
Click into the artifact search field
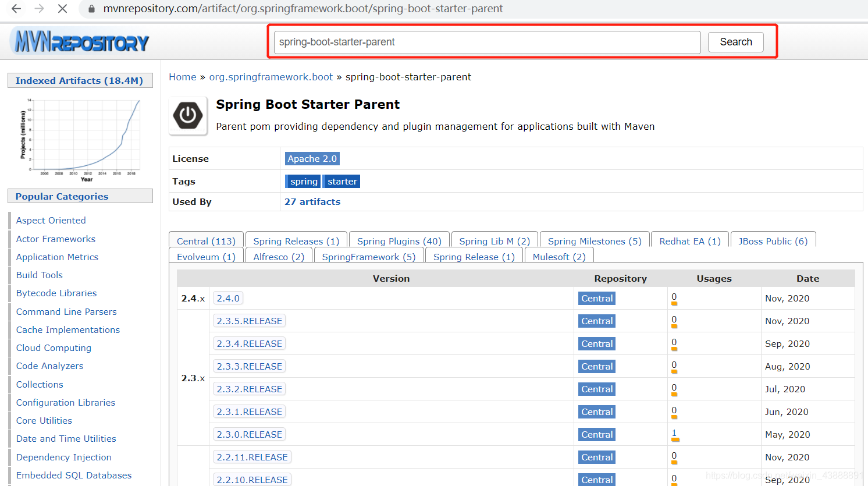[x=487, y=42]
